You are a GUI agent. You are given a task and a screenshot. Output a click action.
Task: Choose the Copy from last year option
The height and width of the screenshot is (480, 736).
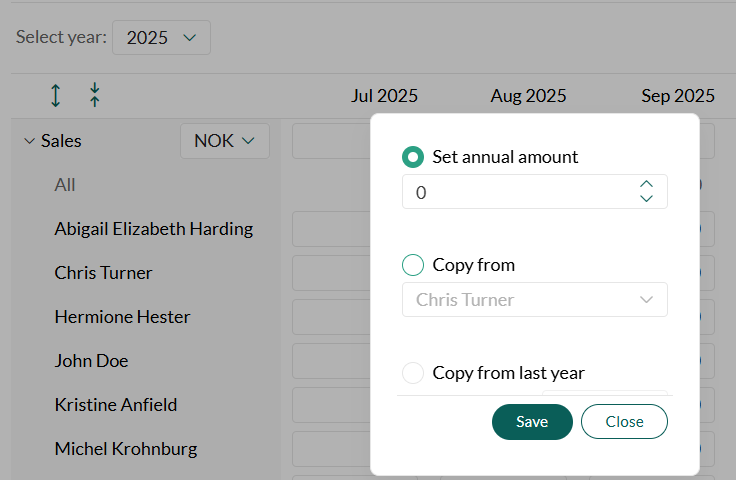412,373
